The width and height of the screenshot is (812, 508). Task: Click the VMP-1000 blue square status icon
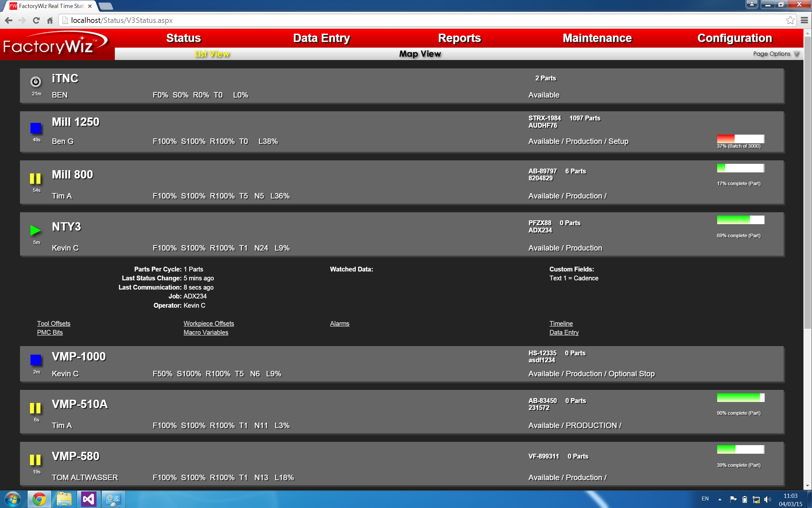tap(36, 360)
